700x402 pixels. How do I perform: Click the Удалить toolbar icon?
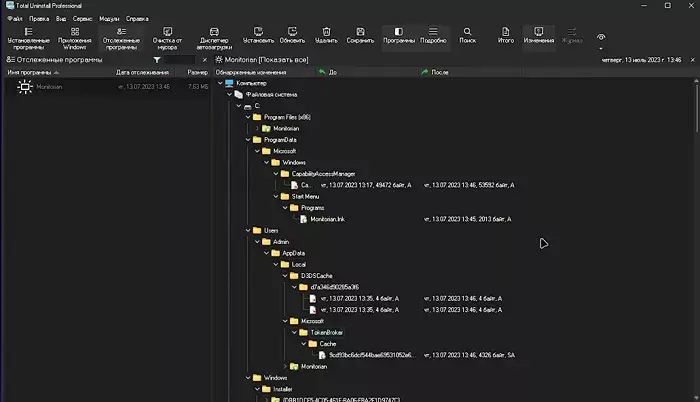coord(326,37)
